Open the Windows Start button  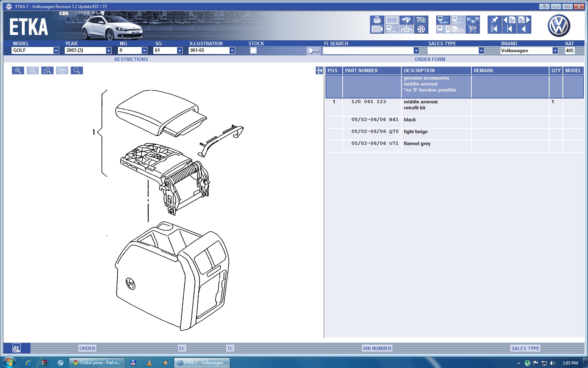tap(9, 362)
